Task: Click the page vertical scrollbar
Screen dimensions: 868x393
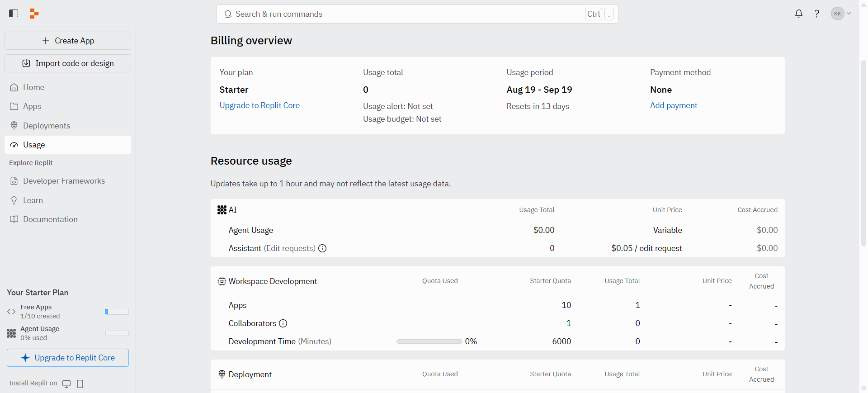Action: [x=863, y=153]
